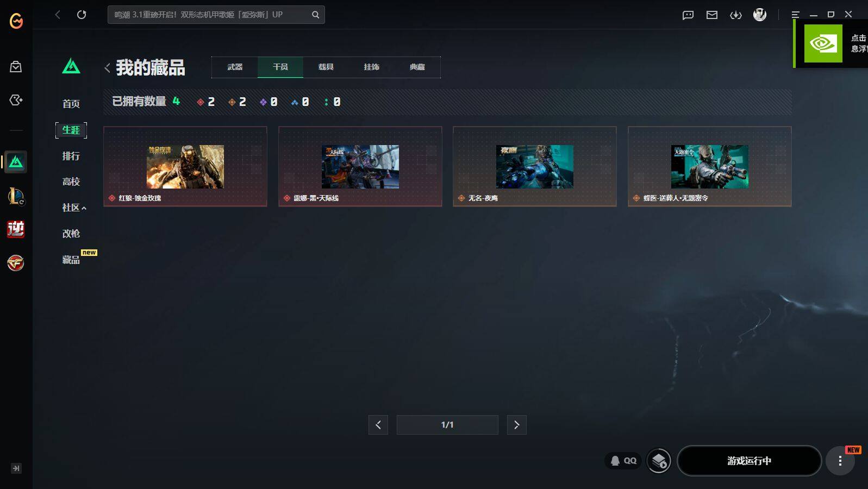Open the mail inbox icon
Viewport: 868px width, 489px height.
[x=712, y=15]
